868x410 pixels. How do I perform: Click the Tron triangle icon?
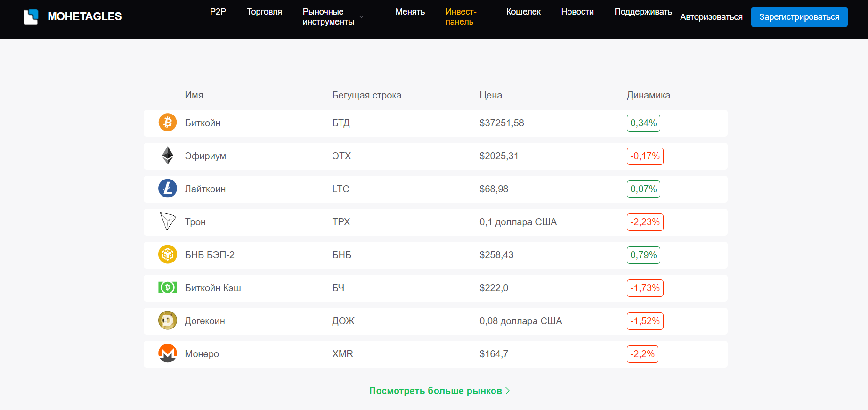pyautogui.click(x=168, y=221)
